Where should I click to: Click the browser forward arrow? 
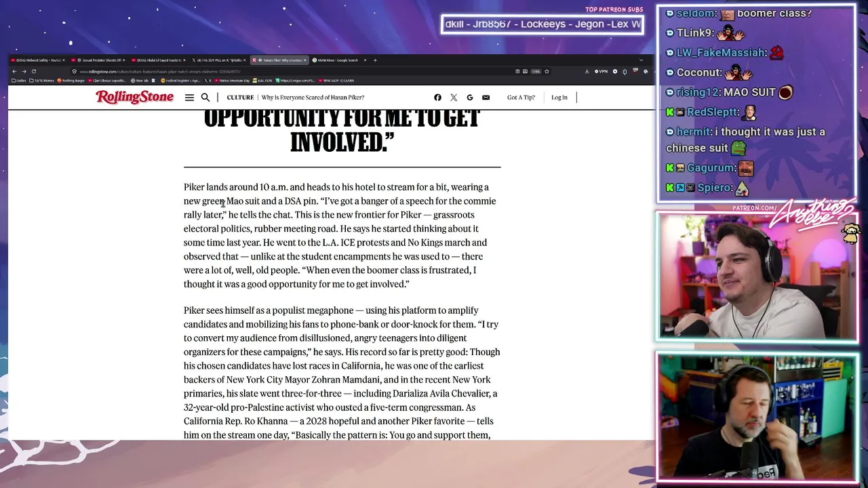(x=24, y=71)
